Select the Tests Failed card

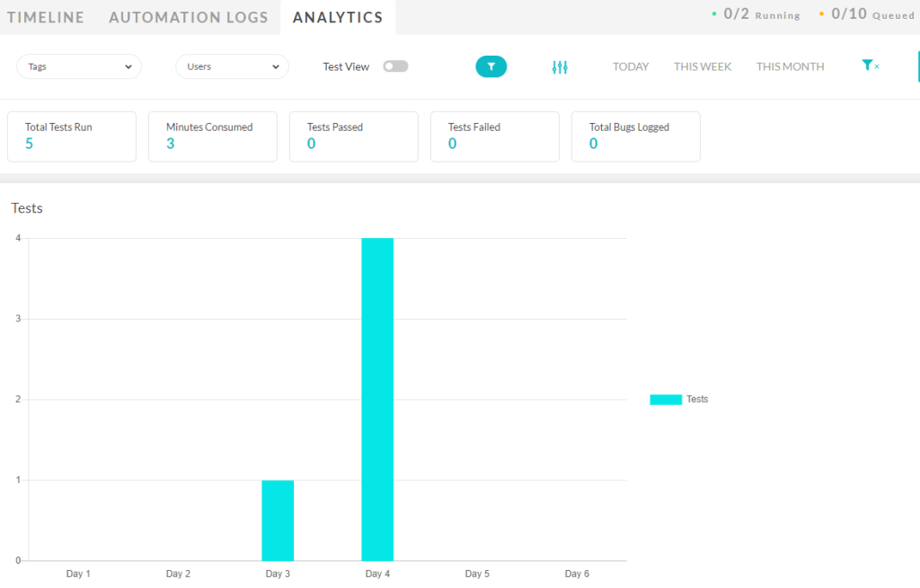click(494, 136)
